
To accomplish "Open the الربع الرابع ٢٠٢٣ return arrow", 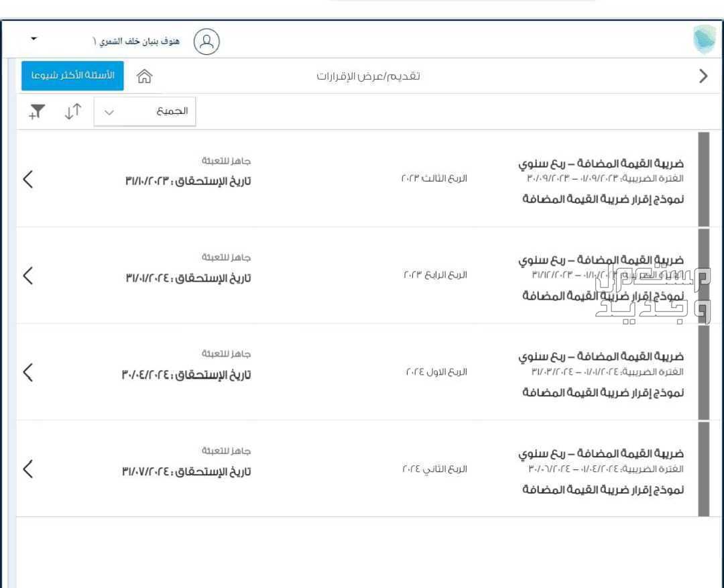I will pos(28,276).
